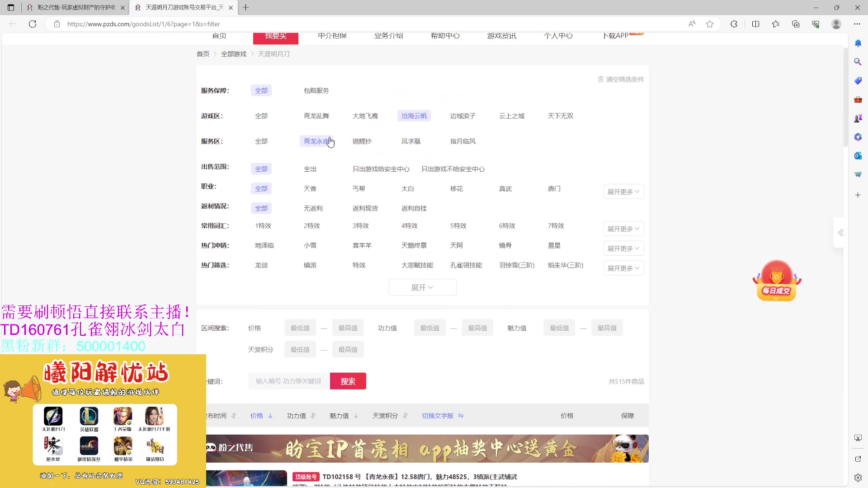868x488 pixels.
Task: Select the 沧海云帆 game zone filter
Action: click(x=413, y=116)
